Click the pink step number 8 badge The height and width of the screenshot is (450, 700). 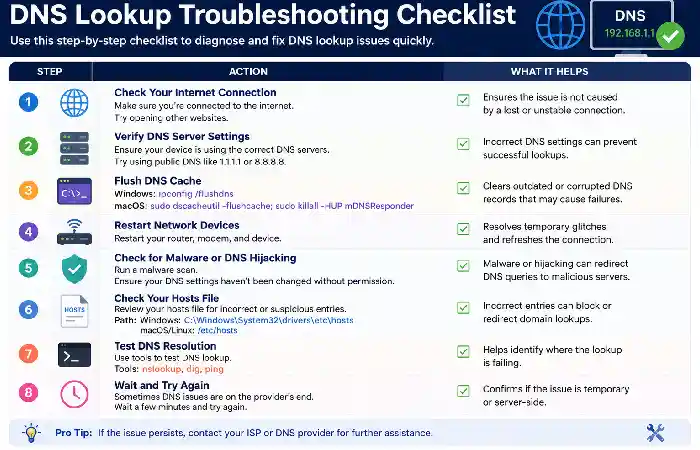[x=28, y=392]
